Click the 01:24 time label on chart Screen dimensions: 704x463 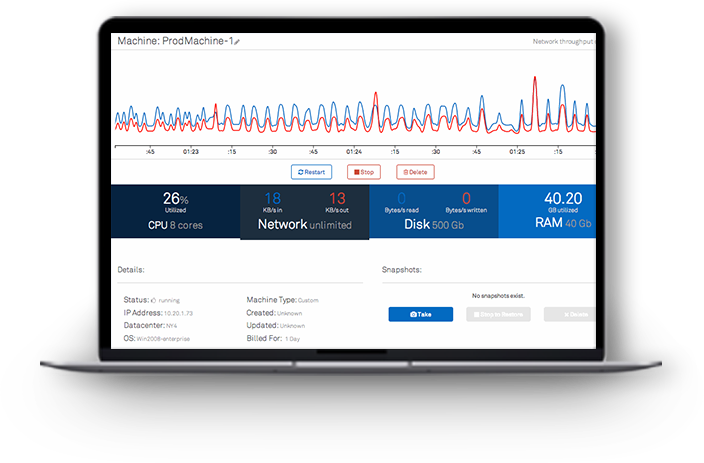click(354, 152)
